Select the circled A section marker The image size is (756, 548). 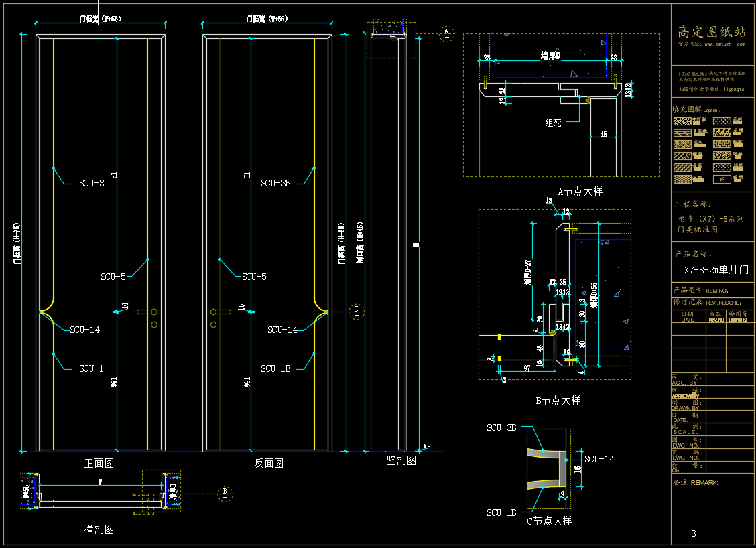446,31
